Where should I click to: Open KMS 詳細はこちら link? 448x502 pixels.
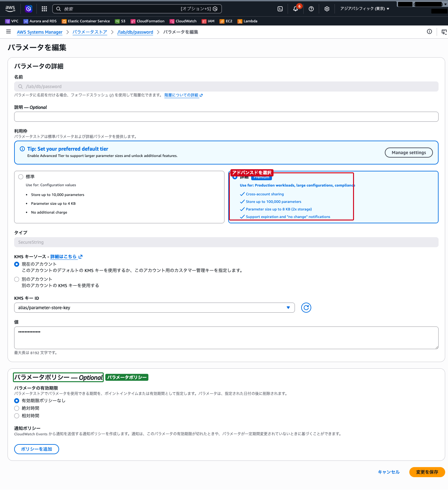click(x=66, y=257)
